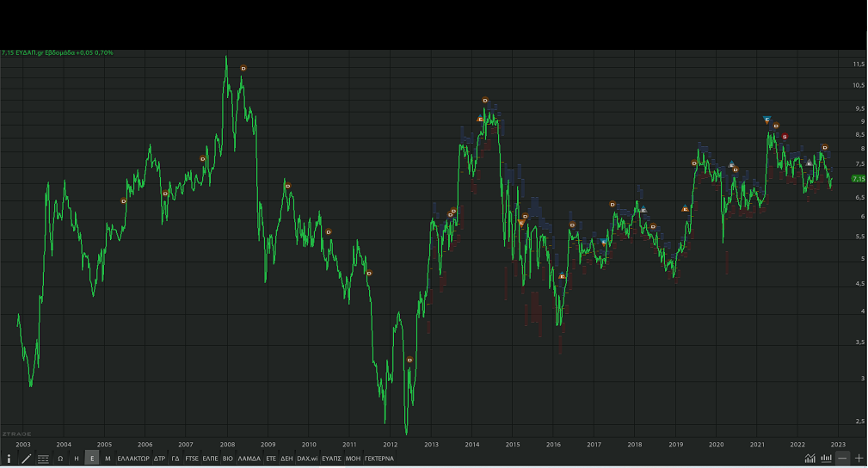The image size is (868, 468).
Task: Click the D marker at 2012 low
Action: [x=410, y=360]
